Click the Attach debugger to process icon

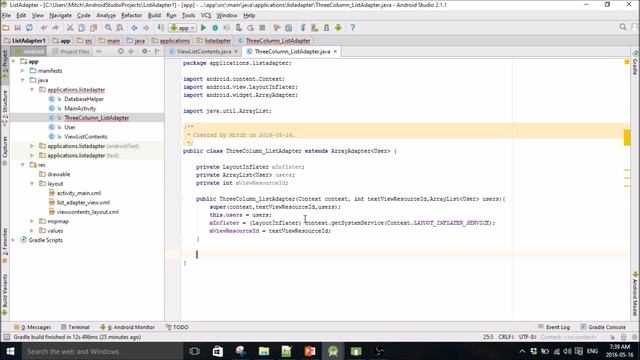pos(239,28)
